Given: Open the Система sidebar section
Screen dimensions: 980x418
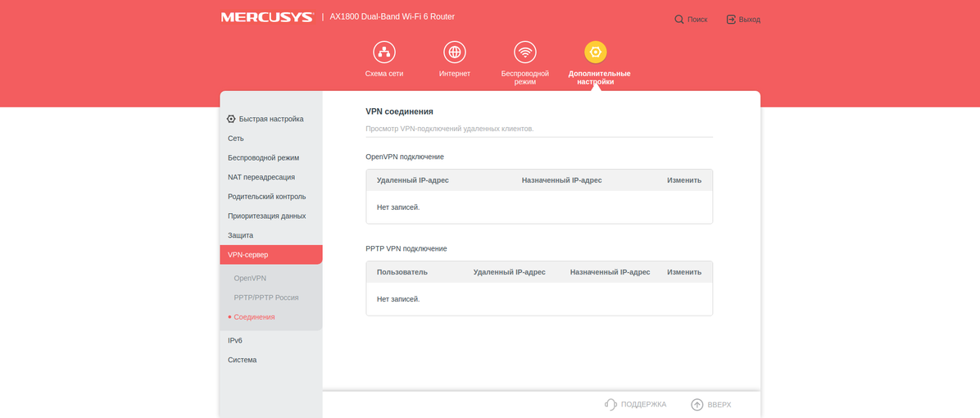Looking at the screenshot, I should (x=242, y=360).
